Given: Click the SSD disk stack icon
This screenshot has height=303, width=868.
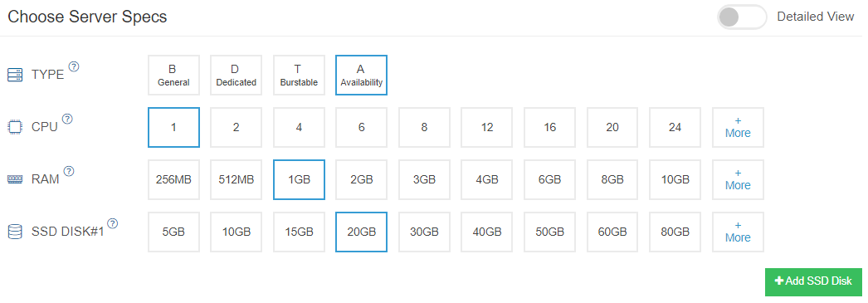Looking at the screenshot, I should click(x=15, y=232).
